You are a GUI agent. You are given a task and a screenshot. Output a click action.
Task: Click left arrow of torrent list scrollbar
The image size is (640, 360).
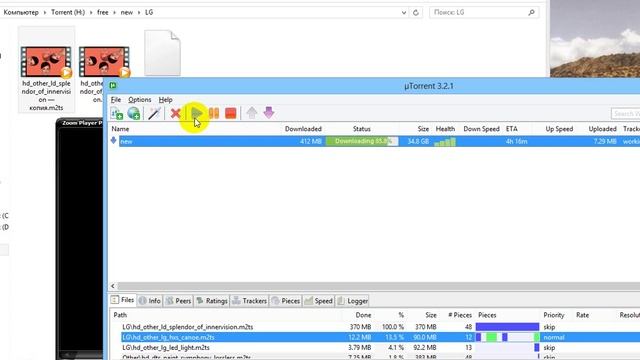113,286
